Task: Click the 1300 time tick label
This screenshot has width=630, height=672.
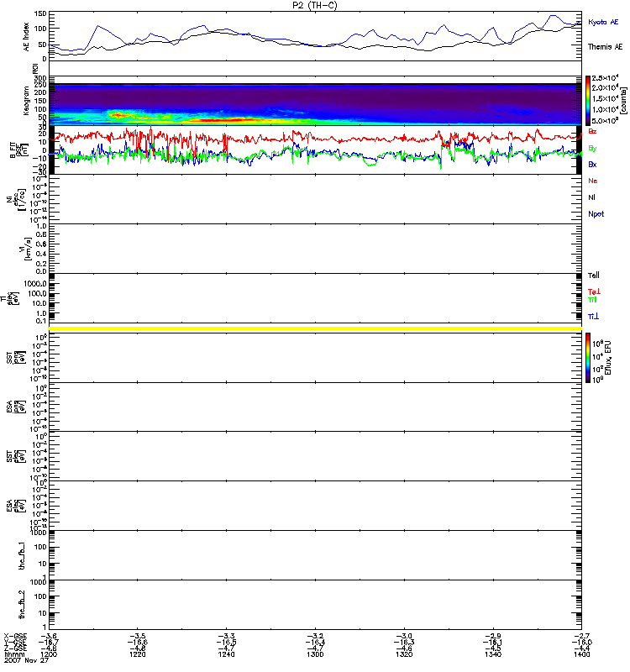Action: (x=315, y=654)
